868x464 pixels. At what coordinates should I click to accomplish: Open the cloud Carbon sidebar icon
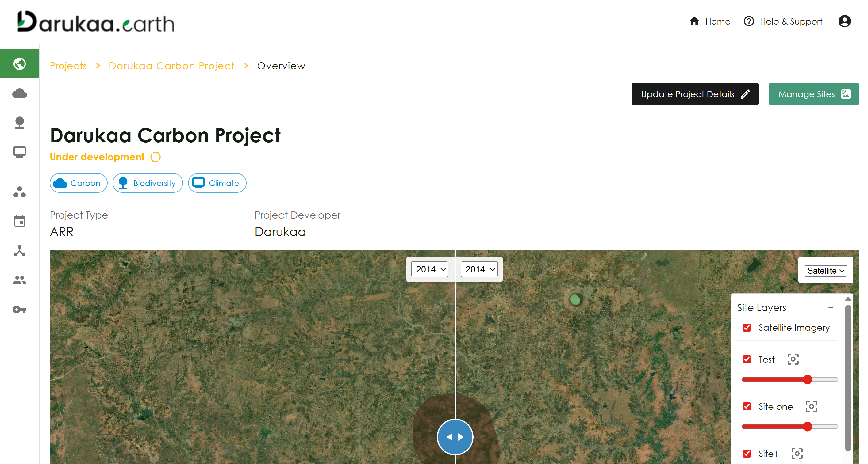tap(20, 93)
